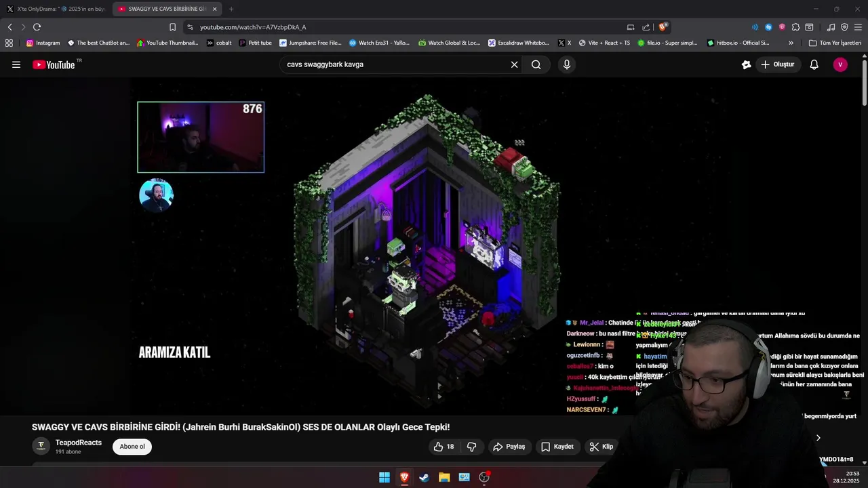Open the browser extensions puzzle icon
Screen dimensions: 868x488
(x=795, y=27)
